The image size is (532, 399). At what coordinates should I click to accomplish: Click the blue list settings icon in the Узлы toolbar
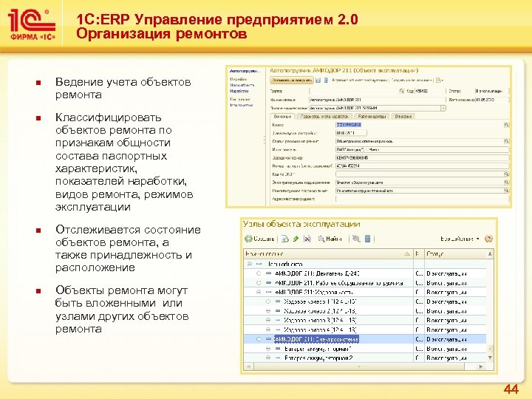coord(367,239)
